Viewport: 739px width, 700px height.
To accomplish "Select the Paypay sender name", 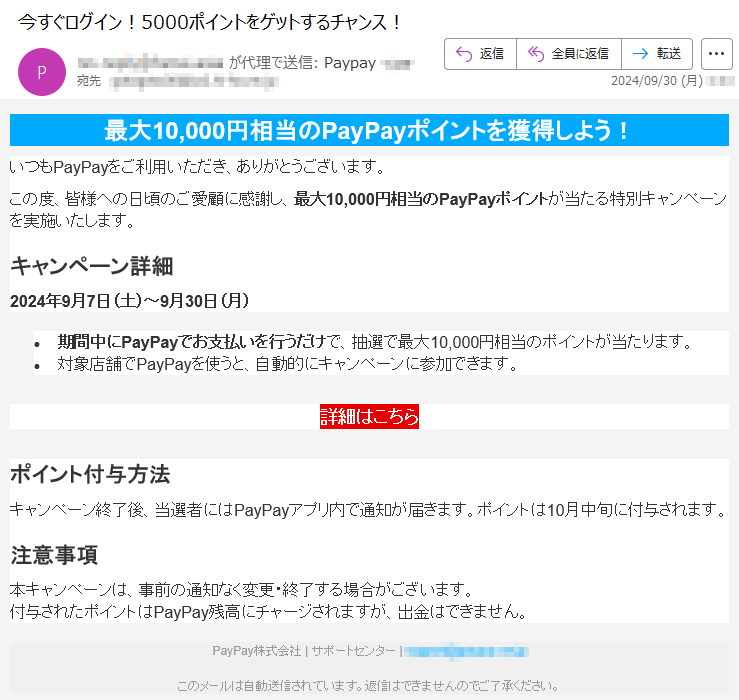I will [x=349, y=63].
